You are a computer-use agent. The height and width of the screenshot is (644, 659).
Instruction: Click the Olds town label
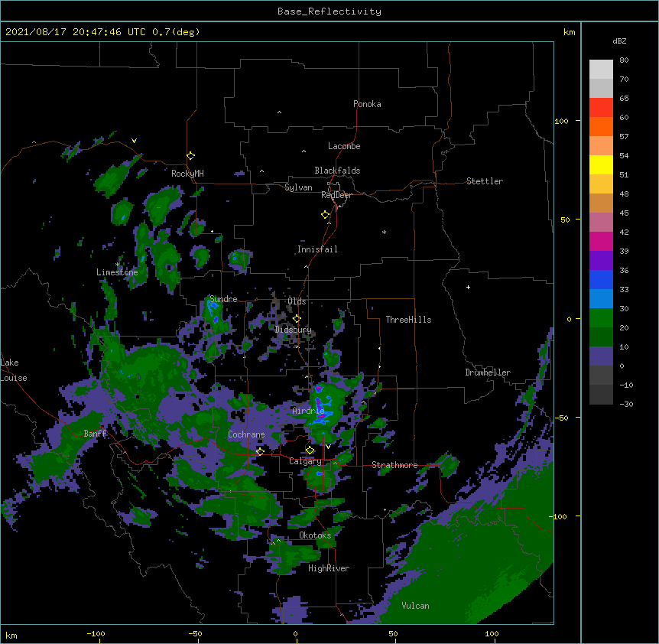click(x=297, y=301)
